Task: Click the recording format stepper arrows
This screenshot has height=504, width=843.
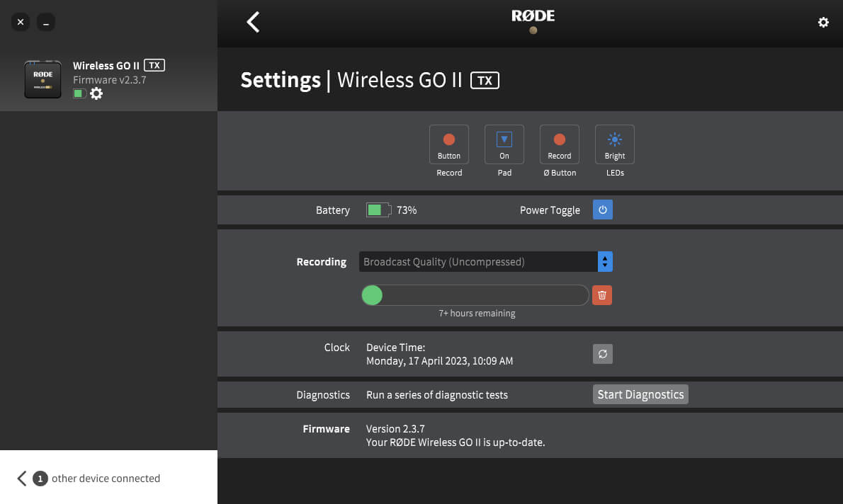Action: (605, 261)
